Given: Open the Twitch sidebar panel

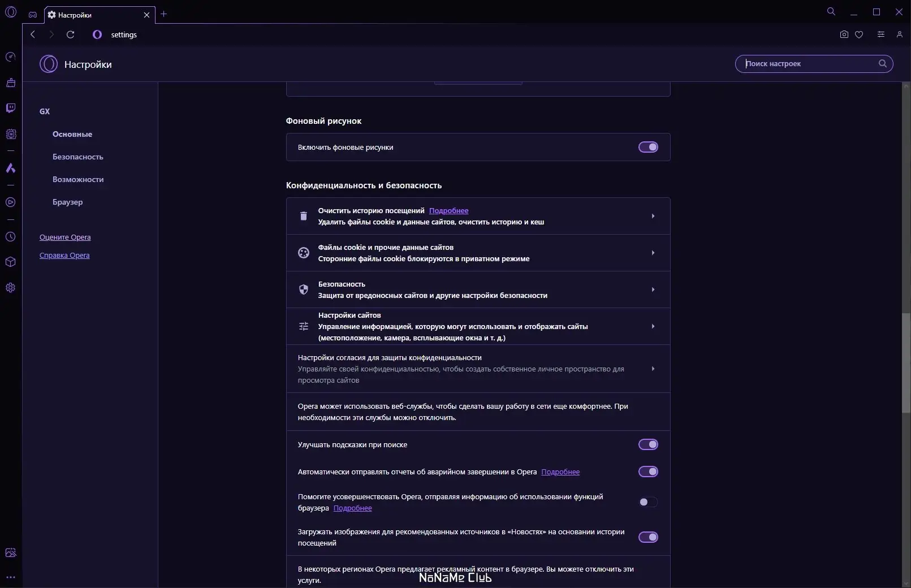Looking at the screenshot, I should 10,108.
